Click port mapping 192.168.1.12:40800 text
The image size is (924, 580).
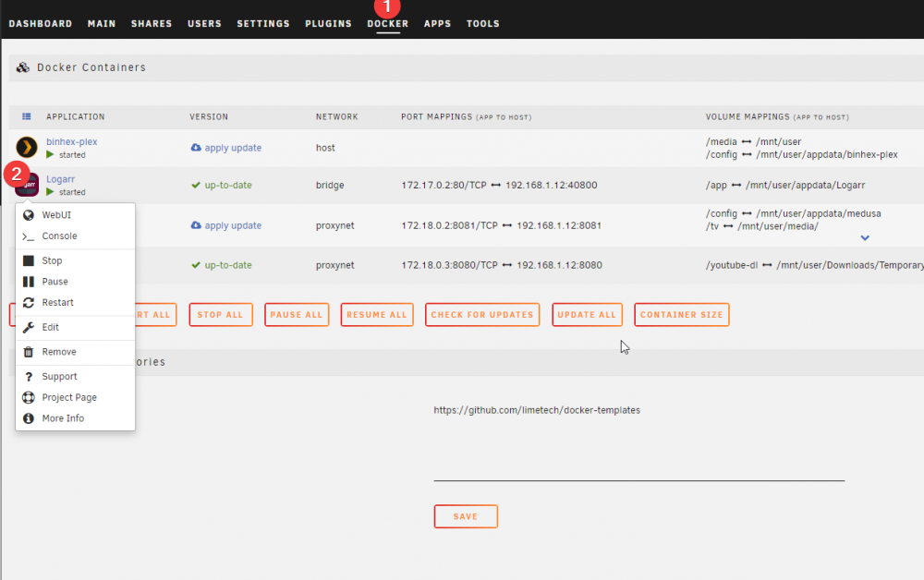coord(551,185)
